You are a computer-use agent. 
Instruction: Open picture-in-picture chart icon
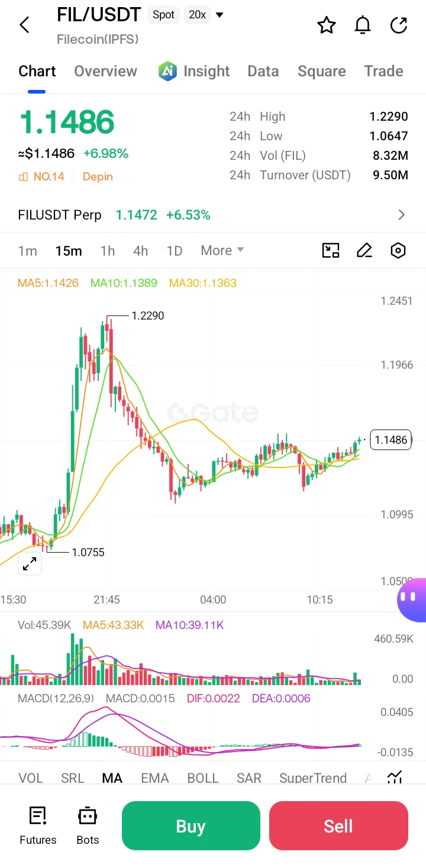tap(330, 250)
